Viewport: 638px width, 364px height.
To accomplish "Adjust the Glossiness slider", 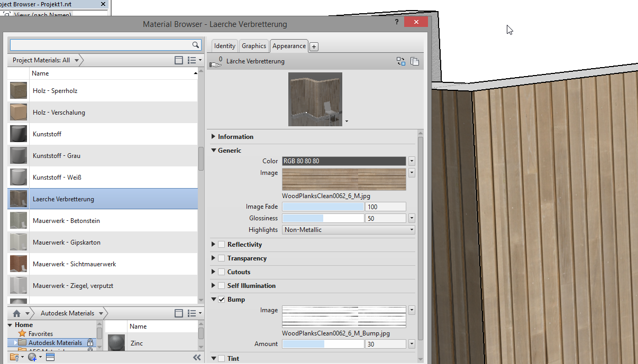I will pyautogui.click(x=323, y=218).
